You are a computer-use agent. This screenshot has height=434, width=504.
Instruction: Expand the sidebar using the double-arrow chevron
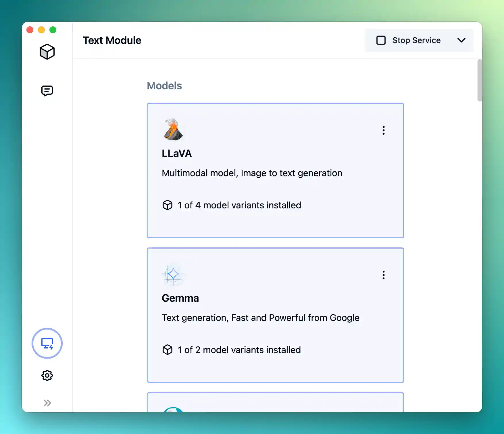pyautogui.click(x=47, y=403)
